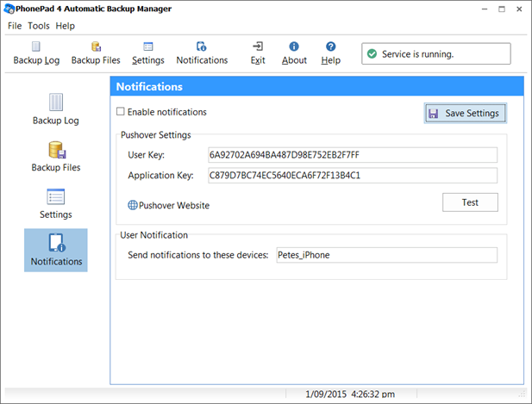Image resolution: width=532 pixels, height=404 pixels.
Task: Click the Exit toolbar icon
Action: (x=258, y=47)
